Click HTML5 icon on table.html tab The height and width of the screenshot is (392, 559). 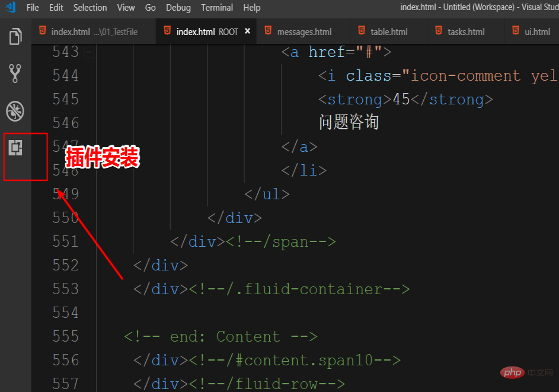click(362, 31)
